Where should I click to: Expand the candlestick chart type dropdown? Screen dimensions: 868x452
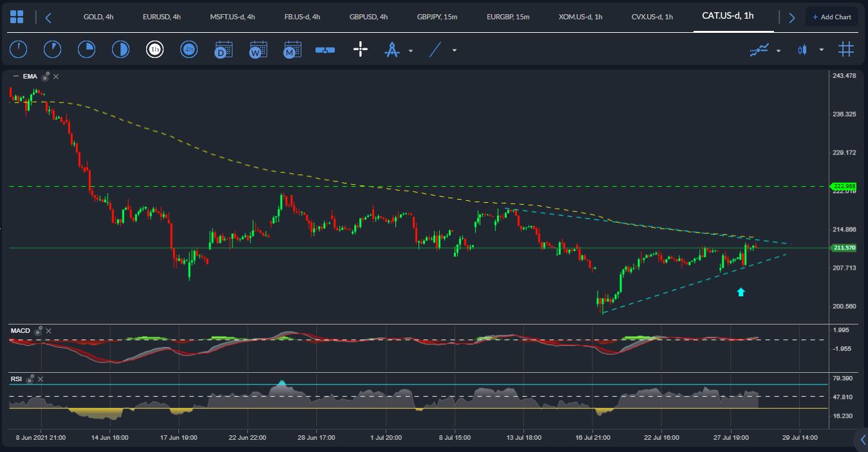click(821, 50)
